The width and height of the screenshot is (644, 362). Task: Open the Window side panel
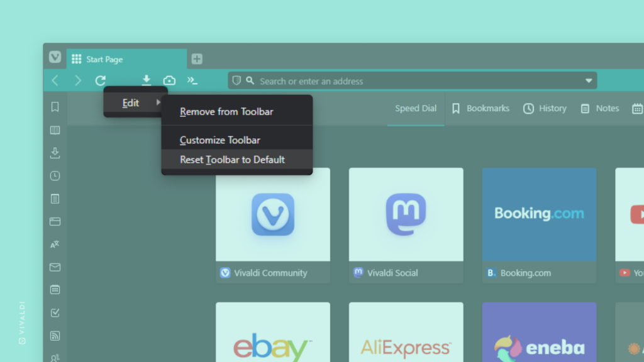pos(55,222)
